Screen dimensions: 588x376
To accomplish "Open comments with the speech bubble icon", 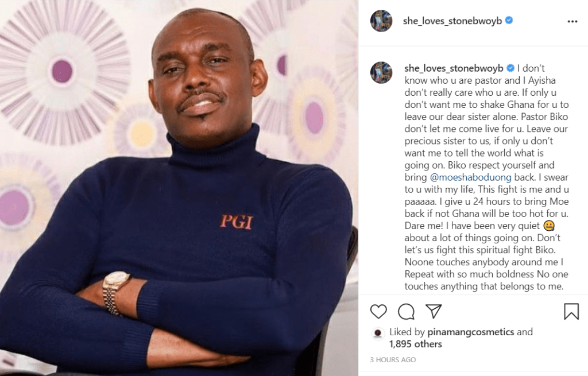I will [x=406, y=312].
